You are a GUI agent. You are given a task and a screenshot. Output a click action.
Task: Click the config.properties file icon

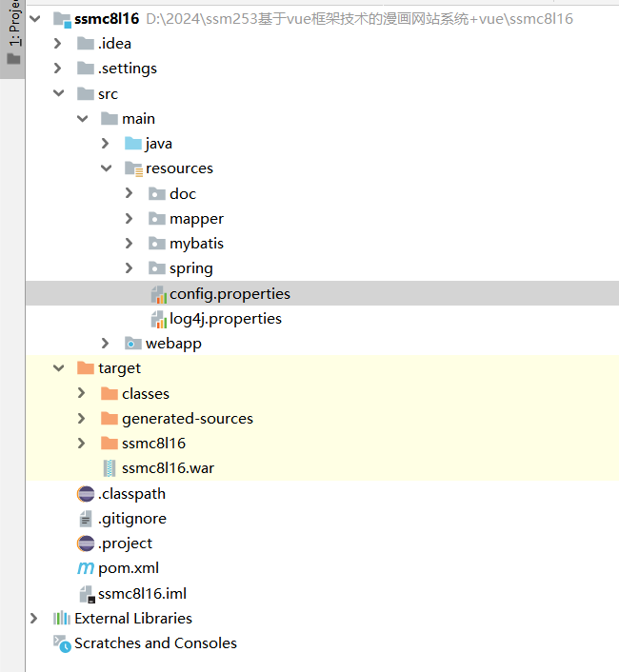pyautogui.click(x=158, y=294)
